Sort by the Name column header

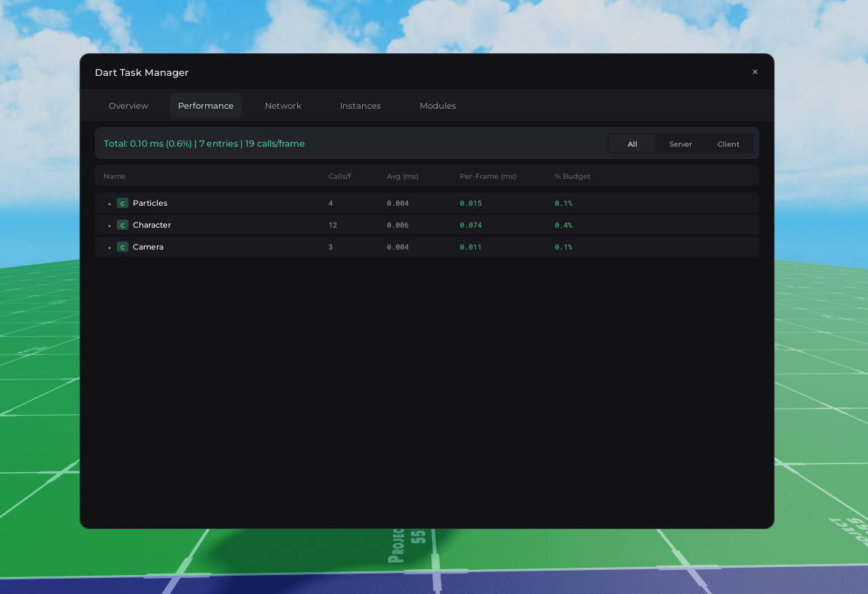(x=115, y=176)
